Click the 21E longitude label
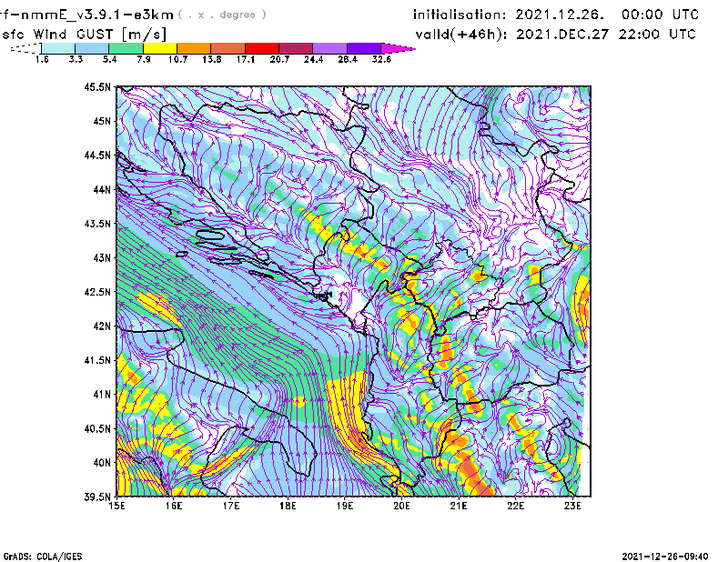The height and width of the screenshot is (562, 728). click(x=459, y=506)
